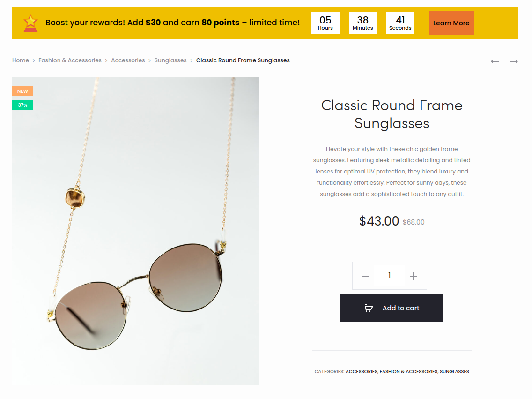Open ACCESSORIES category link

click(362, 372)
